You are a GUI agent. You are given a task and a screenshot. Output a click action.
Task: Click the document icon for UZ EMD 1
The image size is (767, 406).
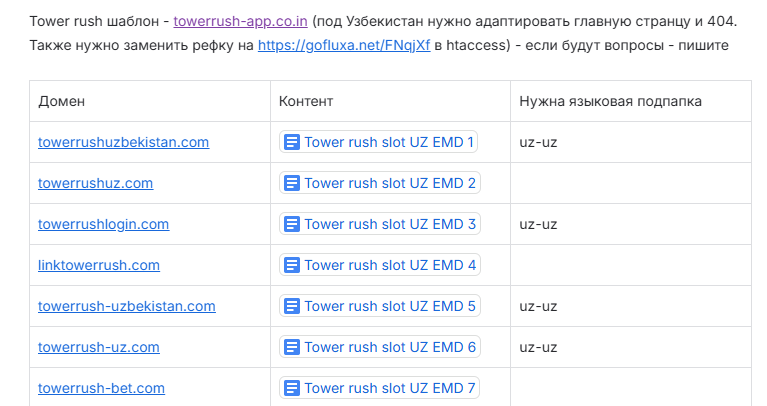(292, 142)
